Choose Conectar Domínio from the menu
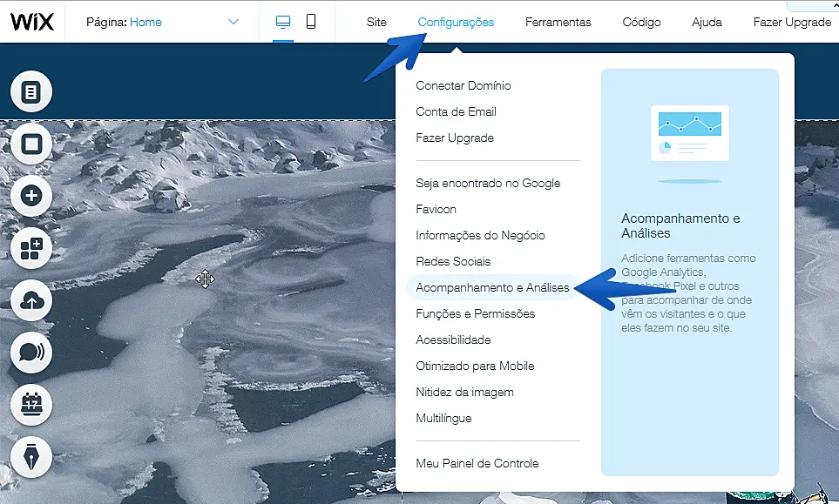This screenshot has width=839, height=504. [x=463, y=85]
